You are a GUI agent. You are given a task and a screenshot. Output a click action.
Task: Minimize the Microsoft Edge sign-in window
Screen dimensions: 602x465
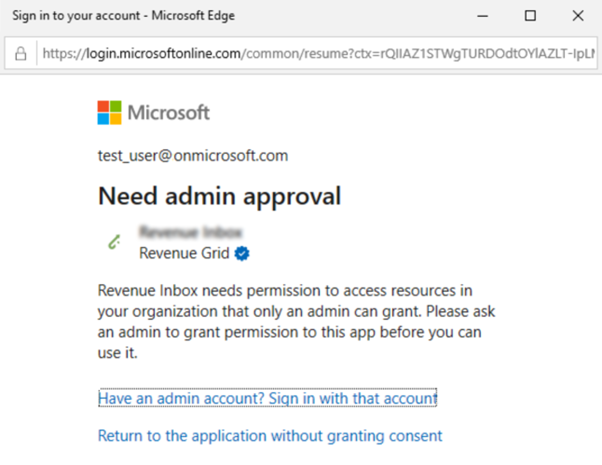(x=483, y=16)
